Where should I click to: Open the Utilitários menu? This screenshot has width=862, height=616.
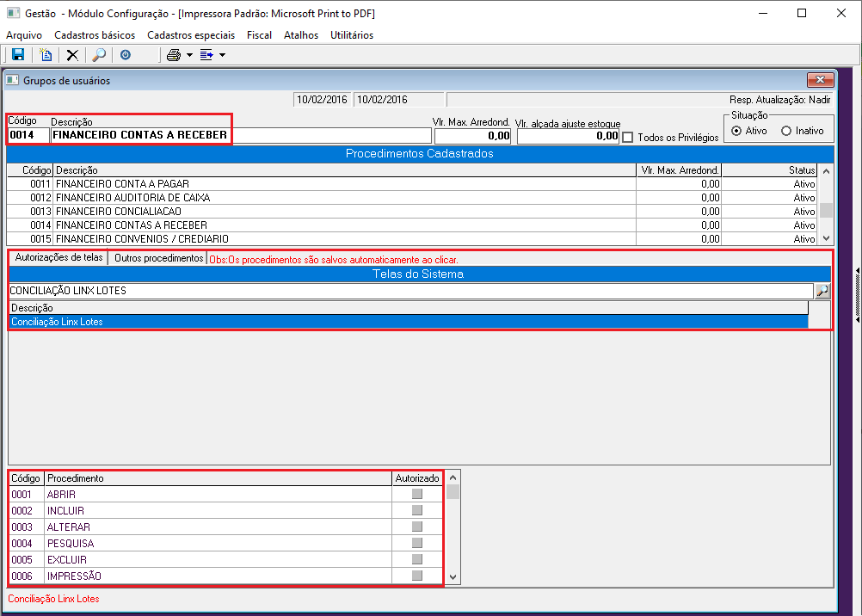[x=352, y=35]
